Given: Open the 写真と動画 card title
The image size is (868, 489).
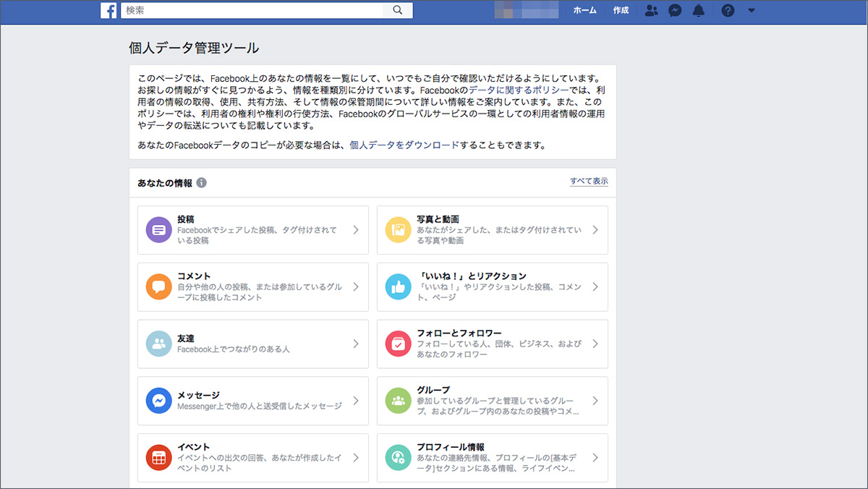Looking at the screenshot, I should [438, 219].
